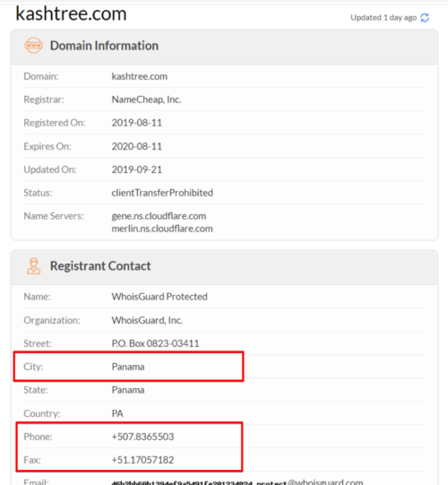The width and height of the screenshot is (448, 485).
Task: Click the Updated On: label
Action: [50, 169]
